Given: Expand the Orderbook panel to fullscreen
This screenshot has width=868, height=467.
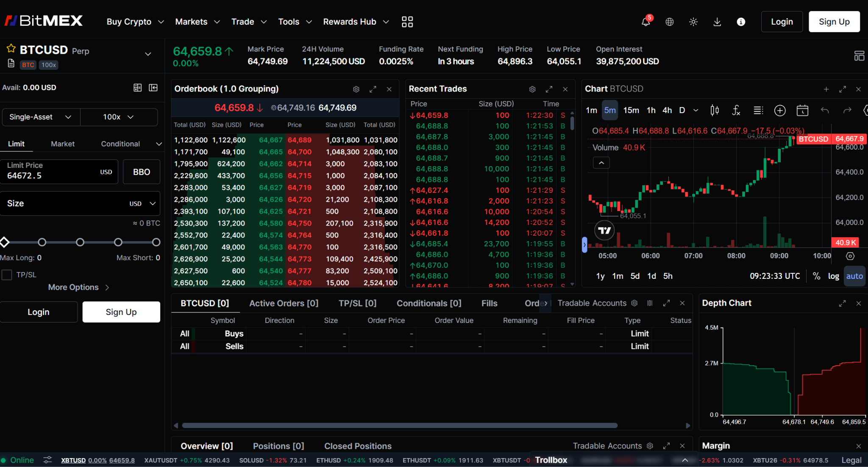Looking at the screenshot, I should pyautogui.click(x=373, y=89).
